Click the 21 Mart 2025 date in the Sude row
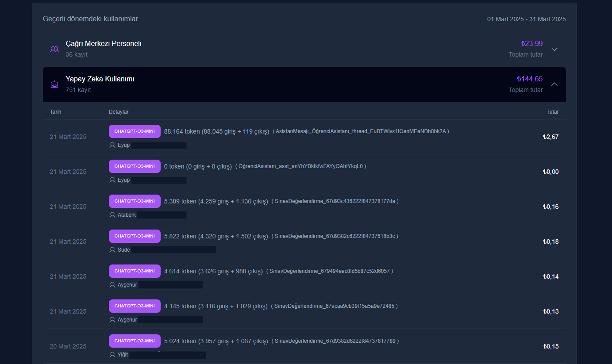 [x=68, y=241]
